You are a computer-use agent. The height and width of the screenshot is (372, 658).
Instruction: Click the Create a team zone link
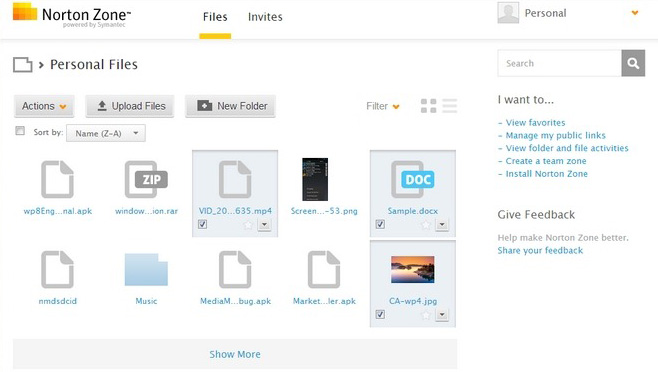pos(546,161)
